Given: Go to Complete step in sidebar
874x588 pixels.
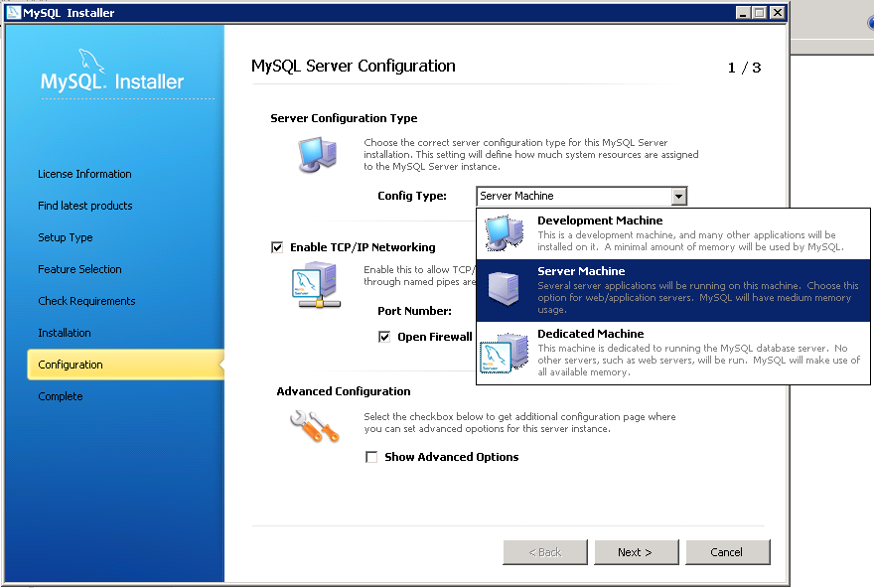Looking at the screenshot, I should pos(61,396).
